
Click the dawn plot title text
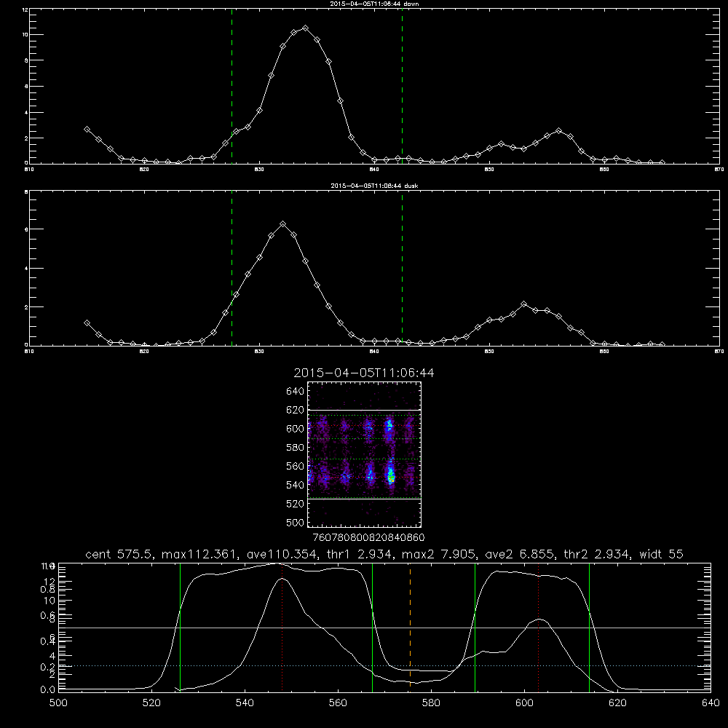(x=374, y=3)
